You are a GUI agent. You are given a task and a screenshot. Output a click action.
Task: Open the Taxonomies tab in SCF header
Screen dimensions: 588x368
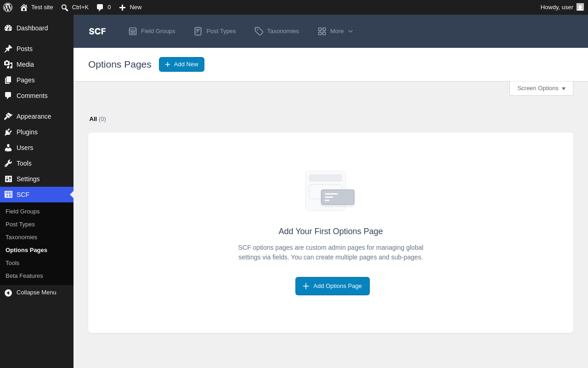(x=277, y=31)
